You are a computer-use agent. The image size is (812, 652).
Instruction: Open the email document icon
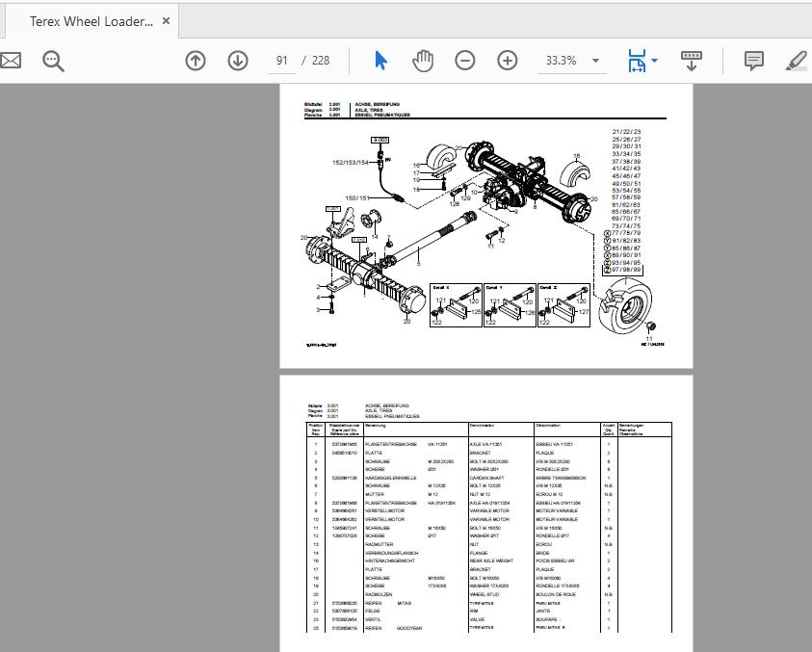(12, 60)
